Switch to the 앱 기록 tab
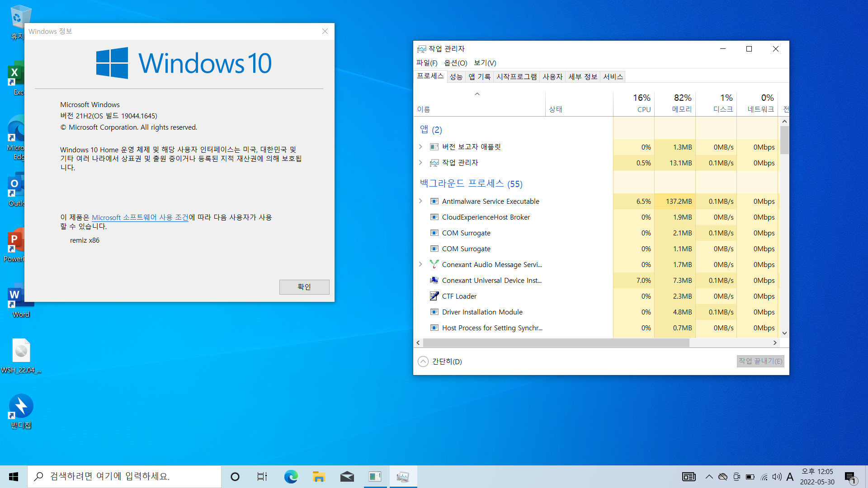 click(x=479, y=77)
